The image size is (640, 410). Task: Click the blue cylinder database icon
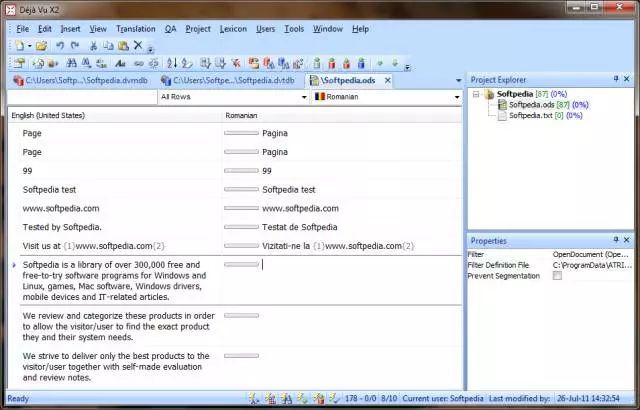click(361, 63)
